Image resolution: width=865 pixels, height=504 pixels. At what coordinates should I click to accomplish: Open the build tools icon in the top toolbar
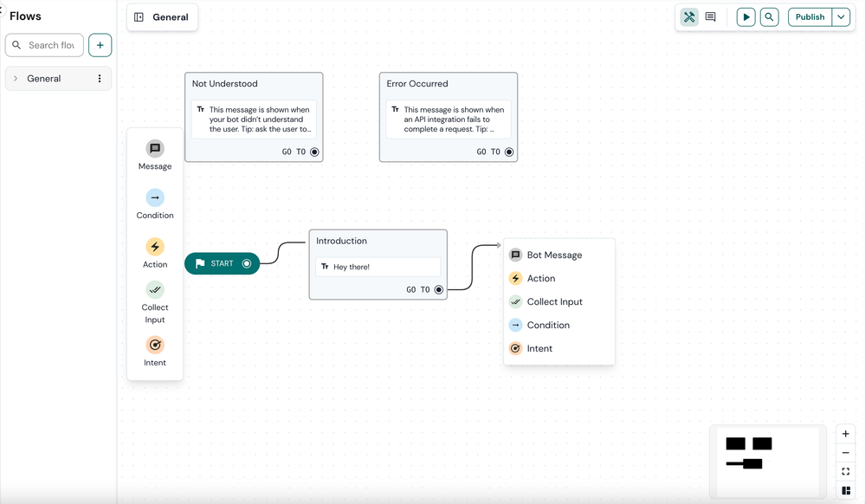click(689, 17)
